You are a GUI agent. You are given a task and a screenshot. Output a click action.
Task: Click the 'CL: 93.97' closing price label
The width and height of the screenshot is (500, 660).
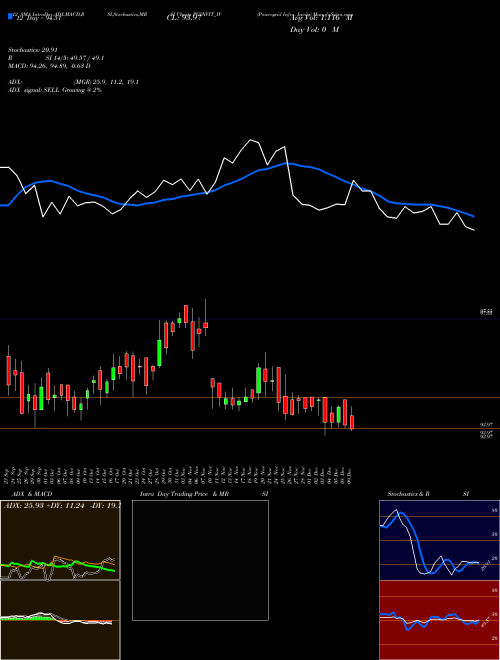[x=184, y=18]
